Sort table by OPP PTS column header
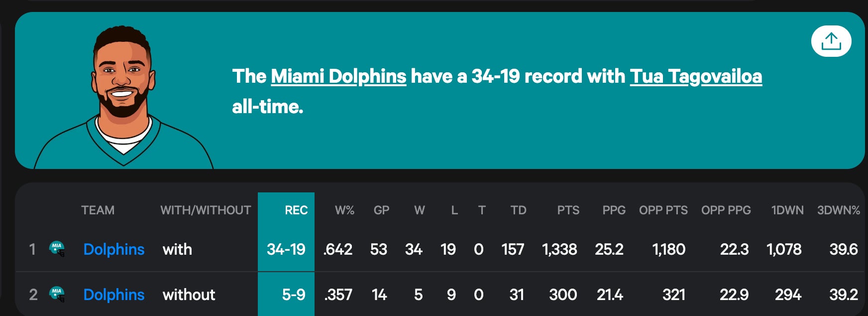Screen dimensions: 868x316 click(663, 210)
